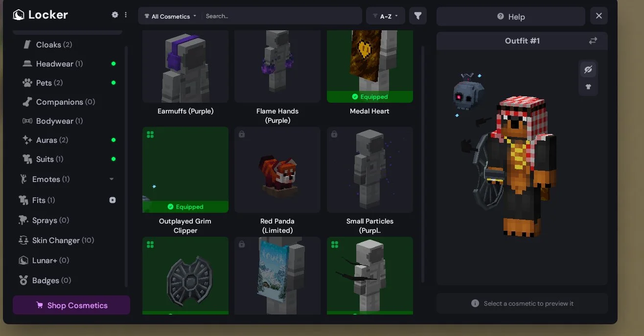This screenshot has height=336, width=644.
Task: Toggle cosmetics visibility eye icon in preview
Action: click(588, 69)
